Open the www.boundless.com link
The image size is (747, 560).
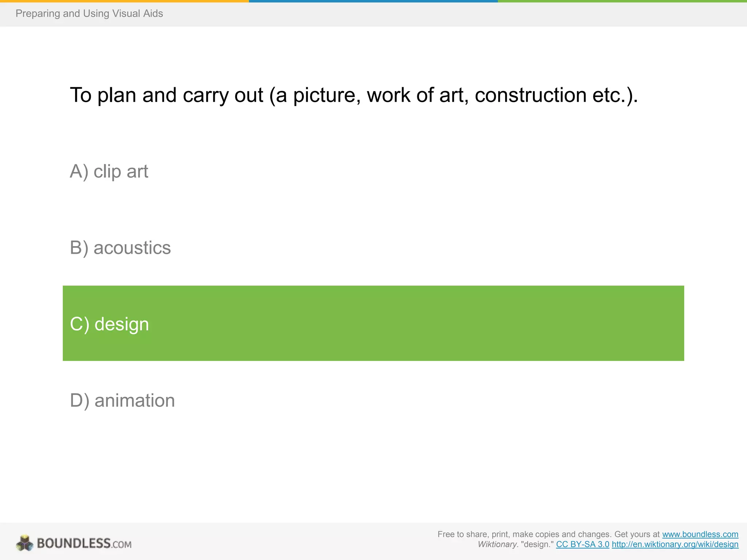click(700, 534)
